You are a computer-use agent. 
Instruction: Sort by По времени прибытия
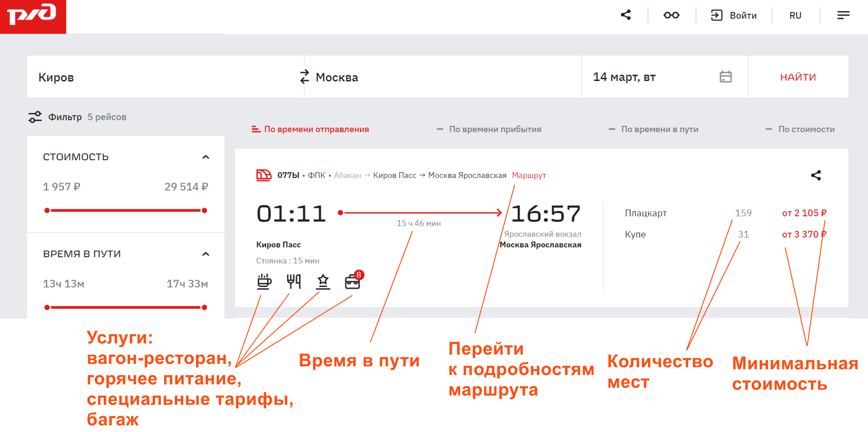pyautogui.click(x=489, y=129)
